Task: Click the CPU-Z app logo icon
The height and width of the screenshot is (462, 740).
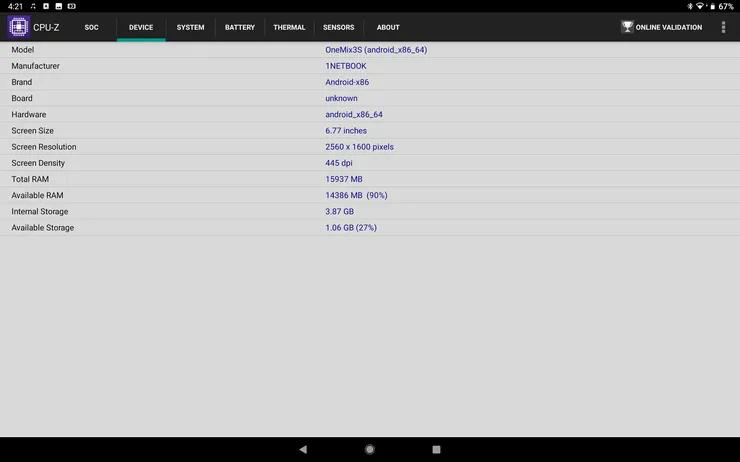Action: pyautogui.click(x=18, y=27)
